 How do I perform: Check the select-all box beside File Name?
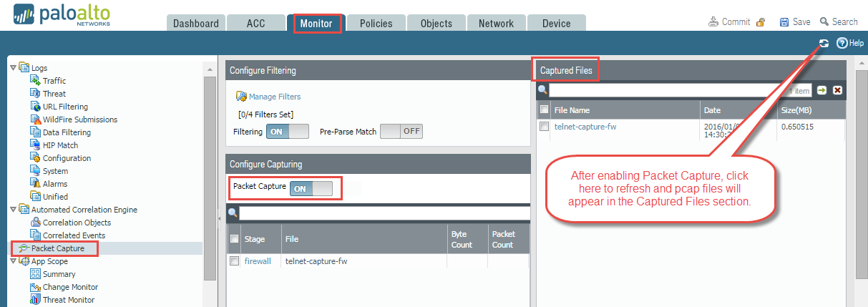click(x=544, y=109)
